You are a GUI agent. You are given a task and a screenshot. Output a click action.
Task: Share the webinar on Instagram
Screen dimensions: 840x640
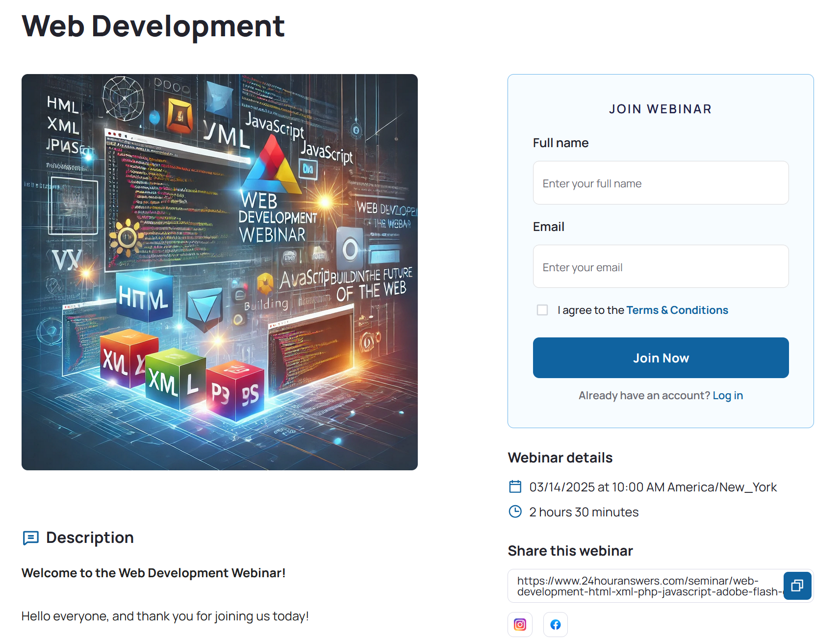(520, 624)
